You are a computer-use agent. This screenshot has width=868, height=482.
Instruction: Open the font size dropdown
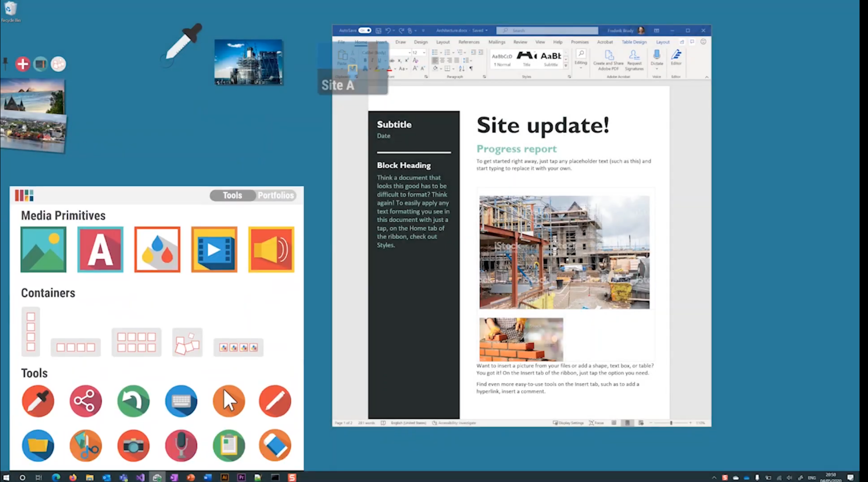click(x=424, y=53)
